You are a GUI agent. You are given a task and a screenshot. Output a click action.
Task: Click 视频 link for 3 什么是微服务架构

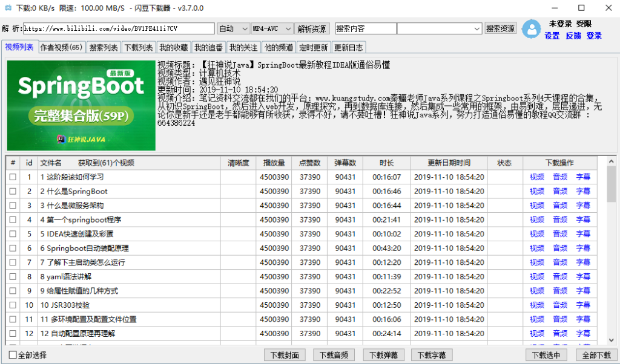click(536, 205)
